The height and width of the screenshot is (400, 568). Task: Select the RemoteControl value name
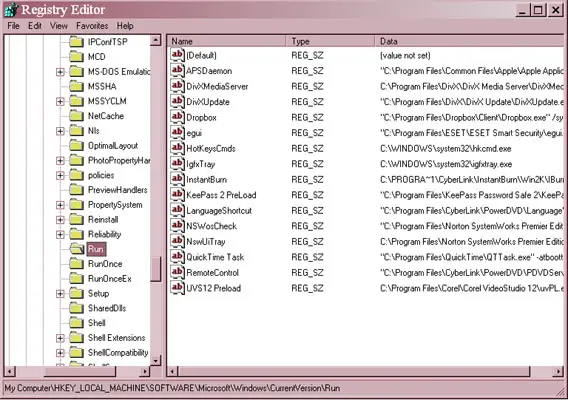pyautogui.click(x=212, y=273)
